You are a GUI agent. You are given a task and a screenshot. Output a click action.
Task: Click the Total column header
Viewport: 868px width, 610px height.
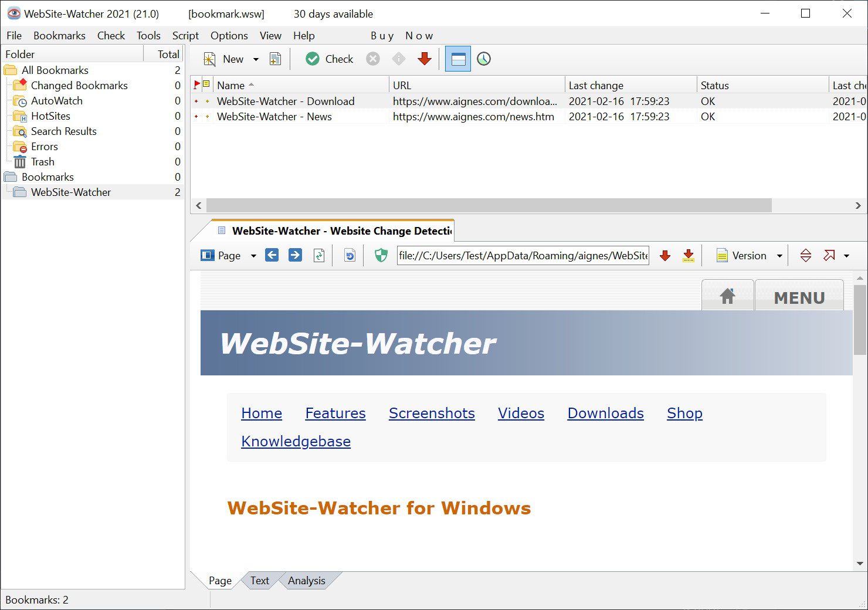point(164,54)
